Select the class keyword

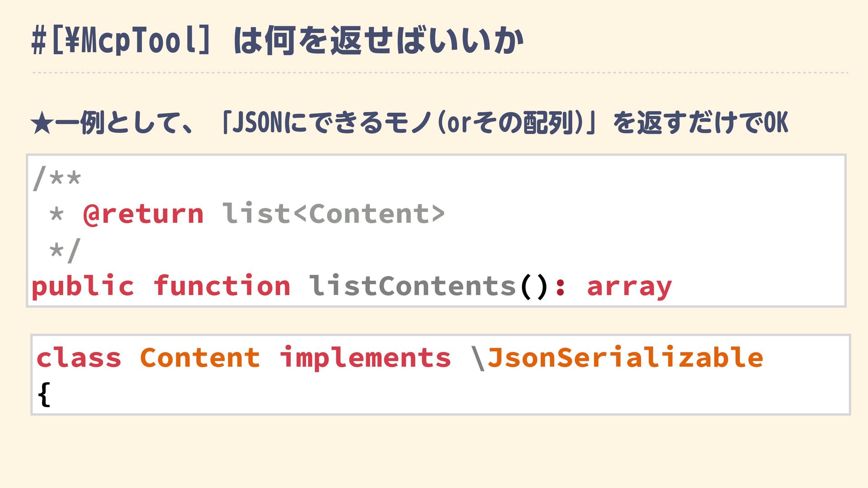coord(79,358)
